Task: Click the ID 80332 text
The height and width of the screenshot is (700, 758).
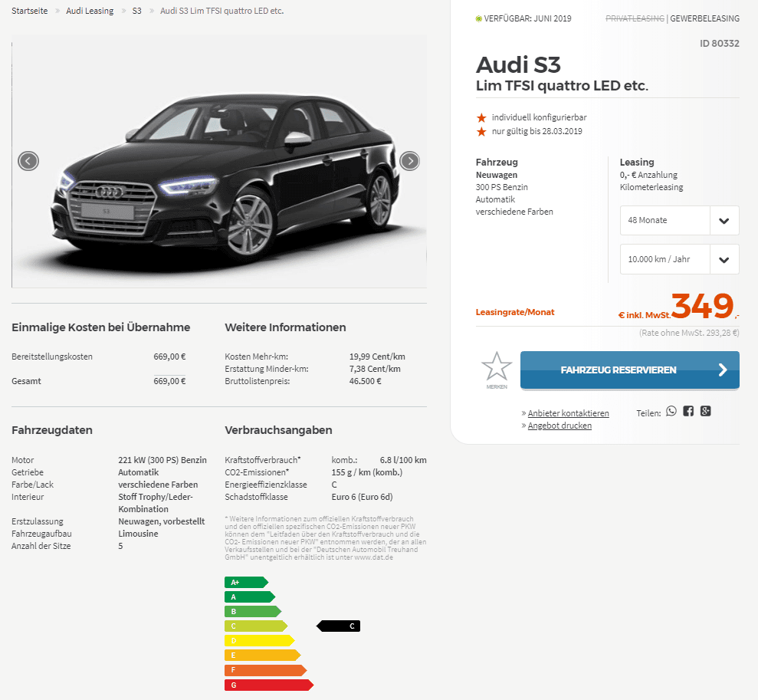Action: (x=720, y=44)
